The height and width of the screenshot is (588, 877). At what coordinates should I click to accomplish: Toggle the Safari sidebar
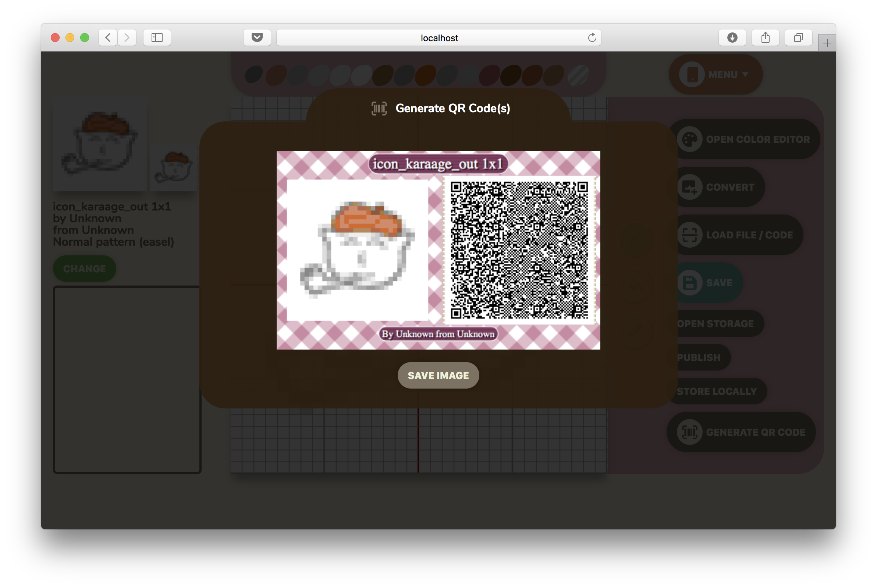157,38
